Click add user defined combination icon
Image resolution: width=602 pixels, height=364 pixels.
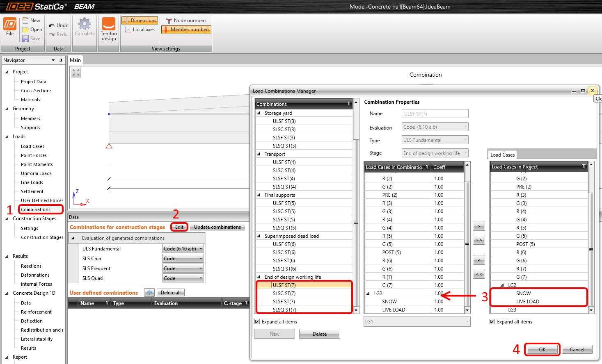pos(149,293)
